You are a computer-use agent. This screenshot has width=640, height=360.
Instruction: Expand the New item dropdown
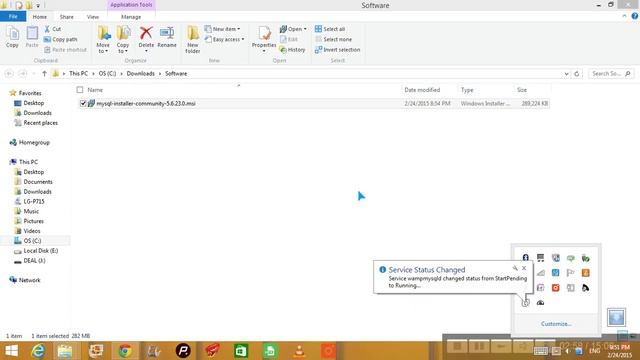(x=222, y=29)
